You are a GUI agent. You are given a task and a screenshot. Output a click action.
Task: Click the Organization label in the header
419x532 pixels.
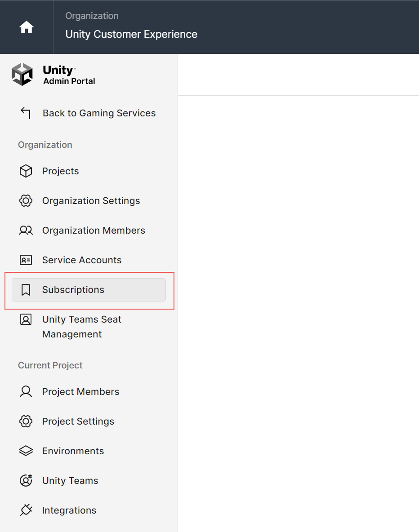pyautogui.click(x=92, y=16)
